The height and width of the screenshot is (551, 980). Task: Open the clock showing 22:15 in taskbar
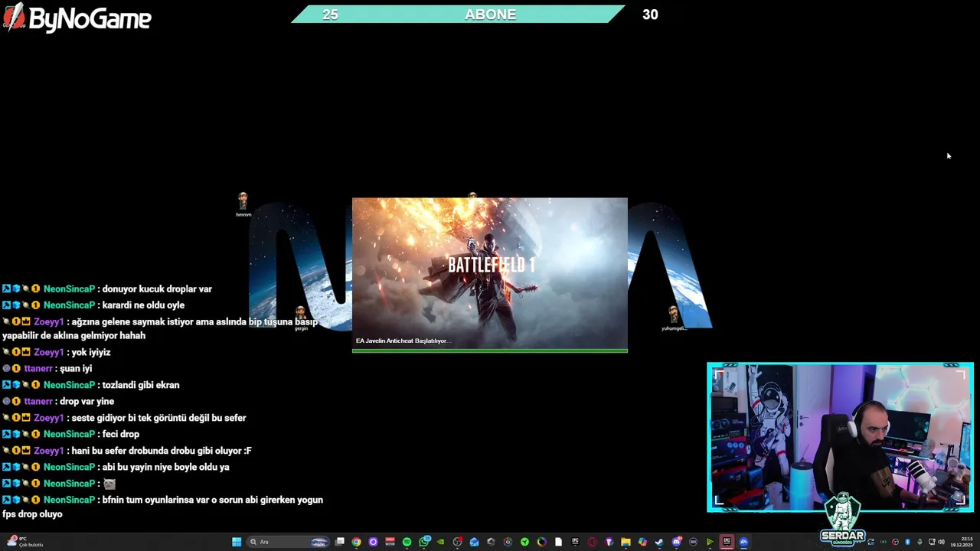point(962,542)
